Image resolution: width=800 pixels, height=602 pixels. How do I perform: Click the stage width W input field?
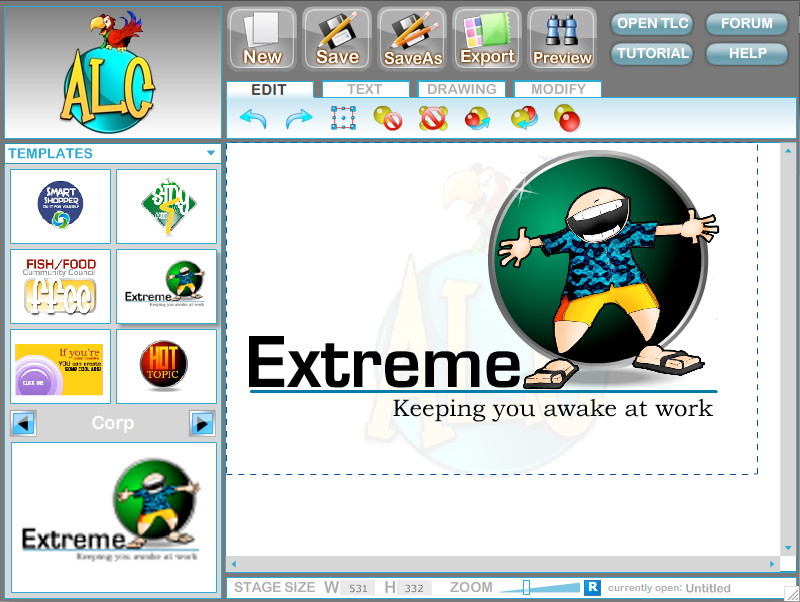tap(358, 588)
